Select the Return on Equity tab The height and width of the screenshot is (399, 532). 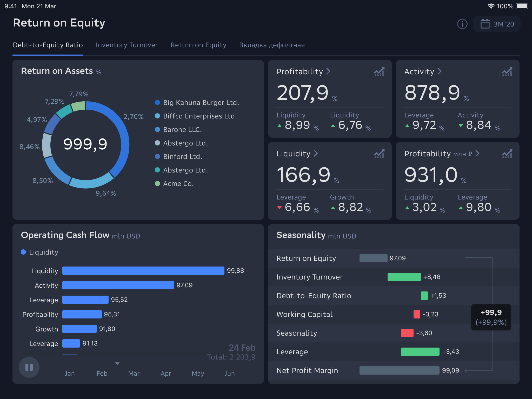(x=198, y=45)
